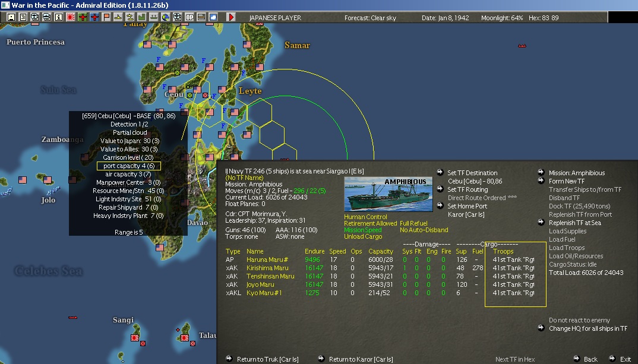
Task: Click the US flag base near Jolo
Action: click(x=48, y=180)
